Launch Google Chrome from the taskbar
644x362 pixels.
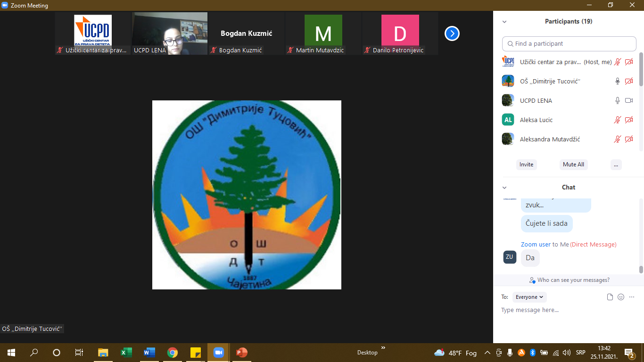pos(172,353)
